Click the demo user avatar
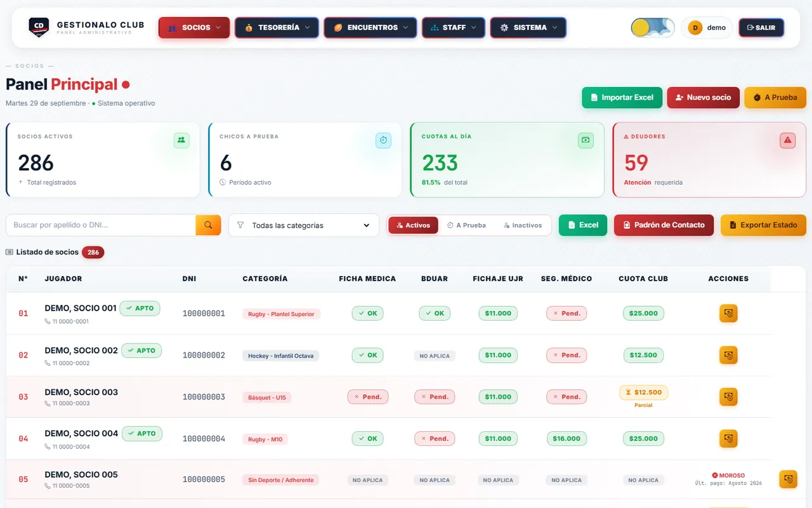 [x=695, y=27]
